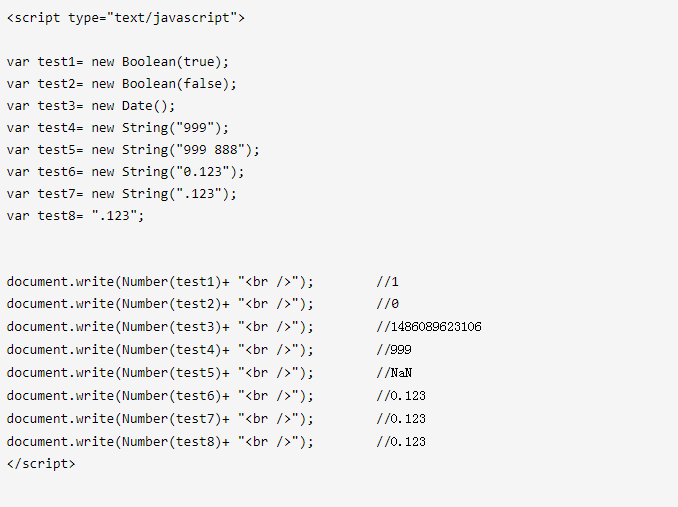The height and width of the screenshot is (507, 678).
Task: Click the document.write(Number(test8)) statement
Action: (x=160, y=441)
